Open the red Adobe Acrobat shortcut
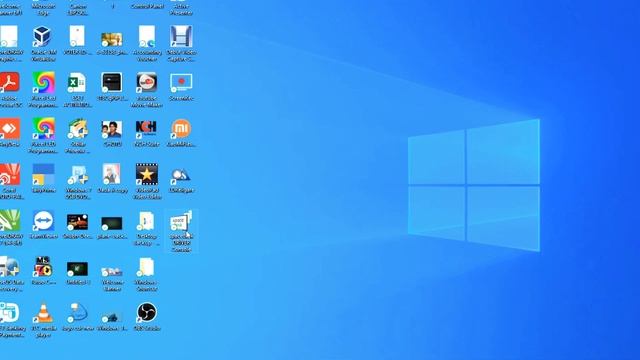The height and width of the screenshot is (360, 640). 9,82
